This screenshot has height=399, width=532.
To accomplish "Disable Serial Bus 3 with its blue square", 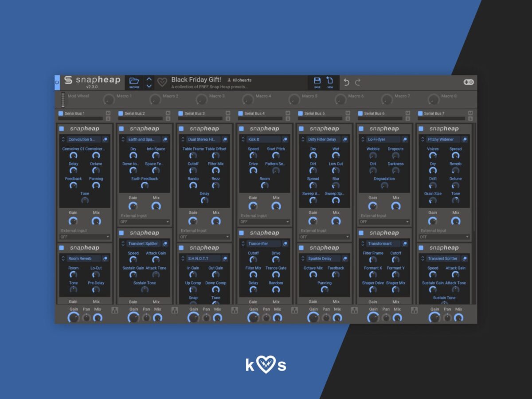I will click(x=180, y=113).
